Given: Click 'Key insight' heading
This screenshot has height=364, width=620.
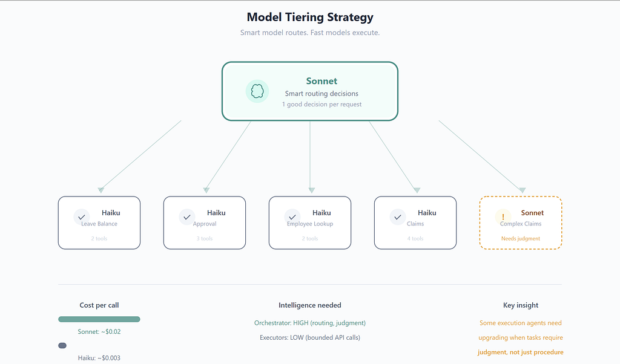Looking at the screenshot, I should (x=521, y=305).
